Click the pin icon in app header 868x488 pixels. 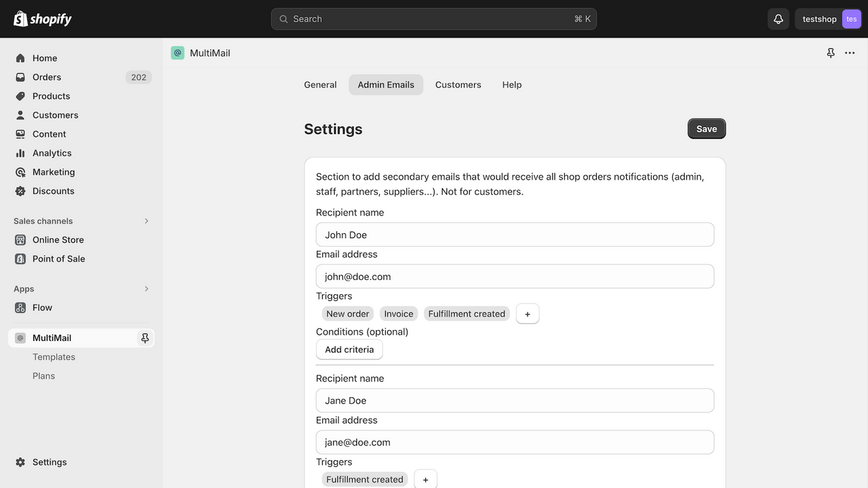(x=831, y=53)
